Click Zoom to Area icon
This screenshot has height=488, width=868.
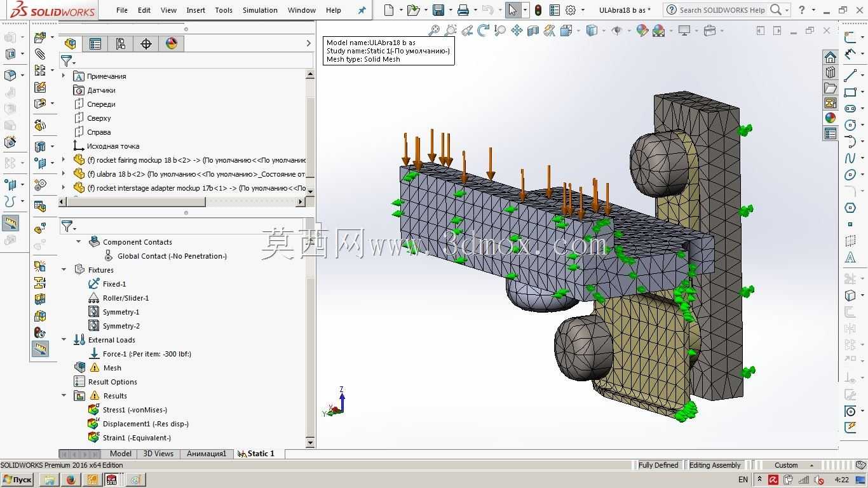tap(451, 30)
